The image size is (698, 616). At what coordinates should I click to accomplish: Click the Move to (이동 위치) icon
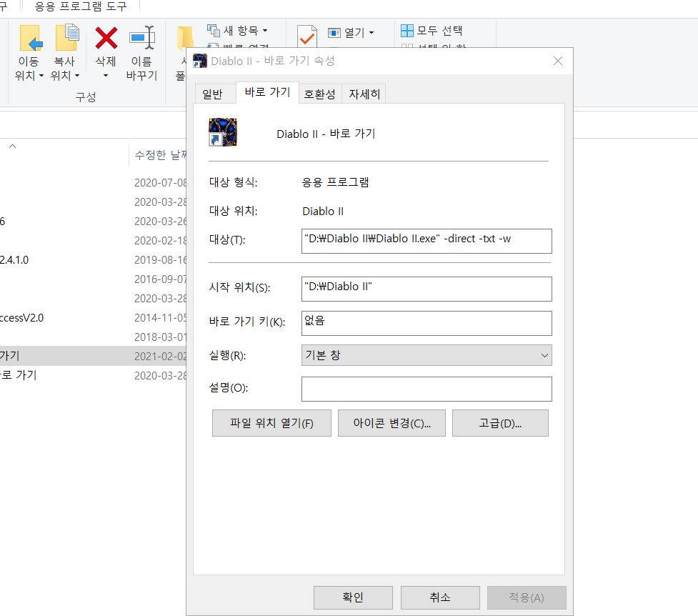(31, 39)
